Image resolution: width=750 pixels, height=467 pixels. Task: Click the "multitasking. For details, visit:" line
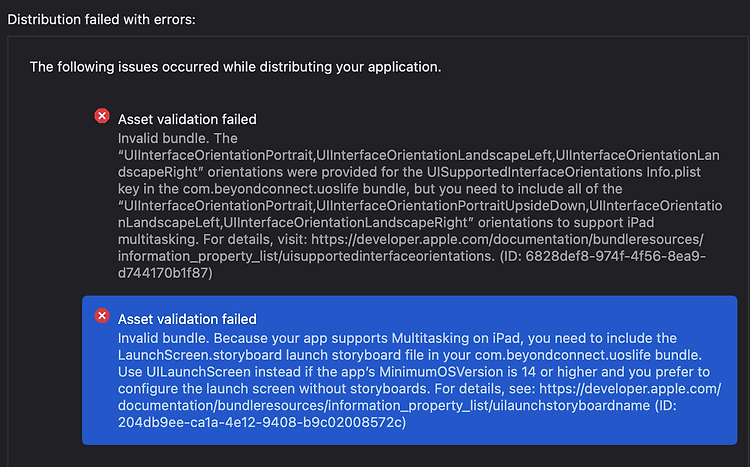pyautogui.click(x=212, y=239)
